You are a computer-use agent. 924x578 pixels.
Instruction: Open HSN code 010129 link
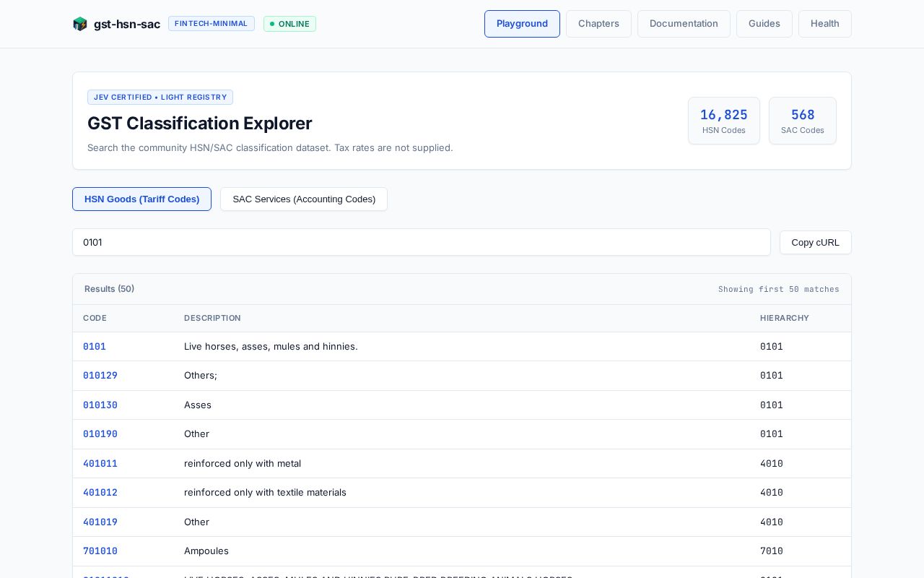[100, 376]
